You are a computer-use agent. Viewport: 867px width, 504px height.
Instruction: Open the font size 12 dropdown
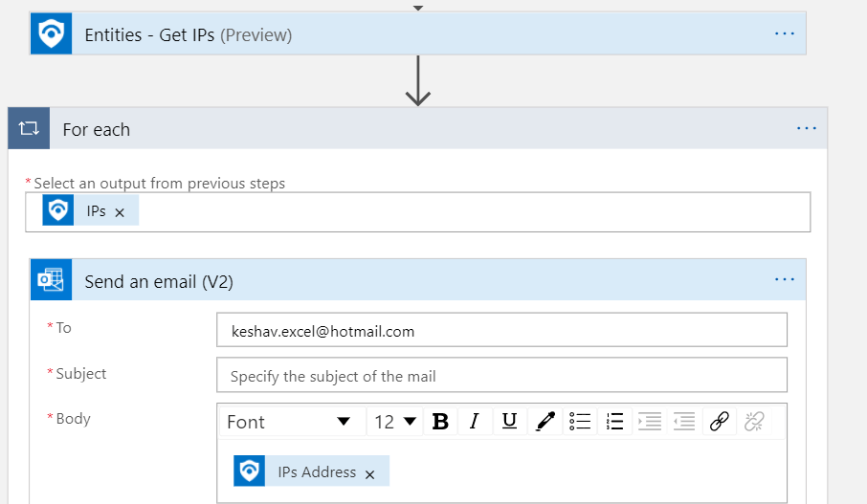395,422
